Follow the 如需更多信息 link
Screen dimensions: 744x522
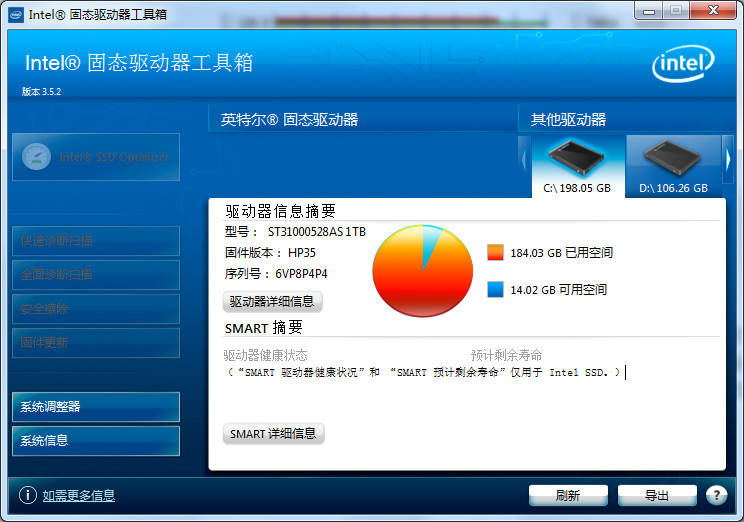(79, 495)
